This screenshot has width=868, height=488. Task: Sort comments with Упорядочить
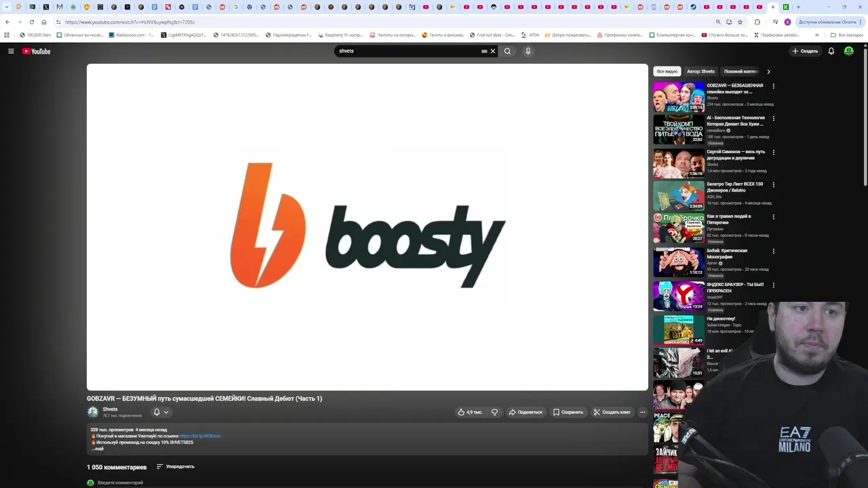click(x=176, y=466)
